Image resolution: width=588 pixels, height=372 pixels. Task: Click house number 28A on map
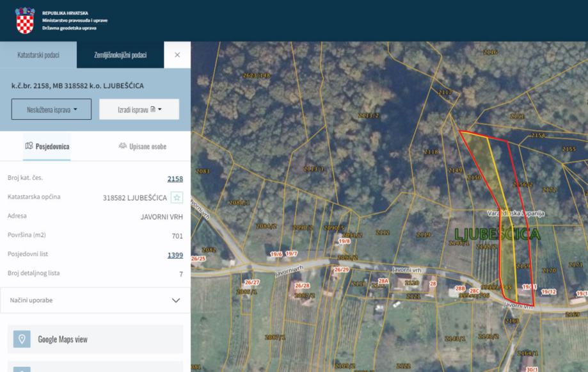(383, 281)
